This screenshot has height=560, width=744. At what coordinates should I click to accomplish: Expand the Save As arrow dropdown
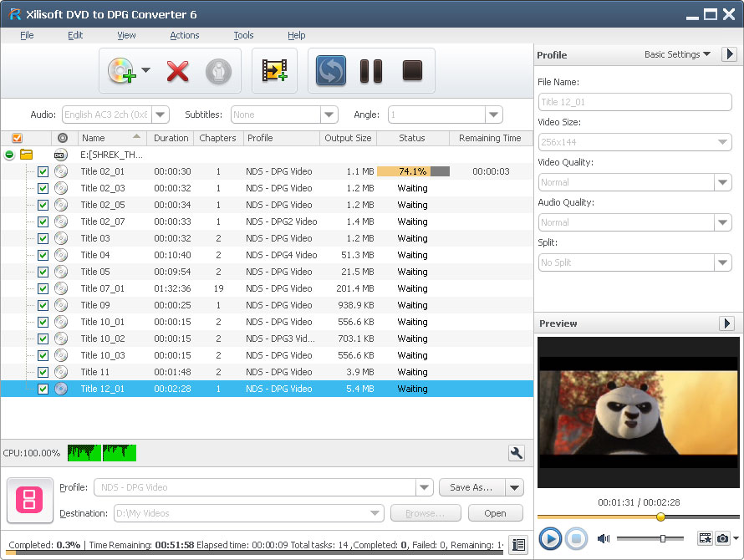515,487
